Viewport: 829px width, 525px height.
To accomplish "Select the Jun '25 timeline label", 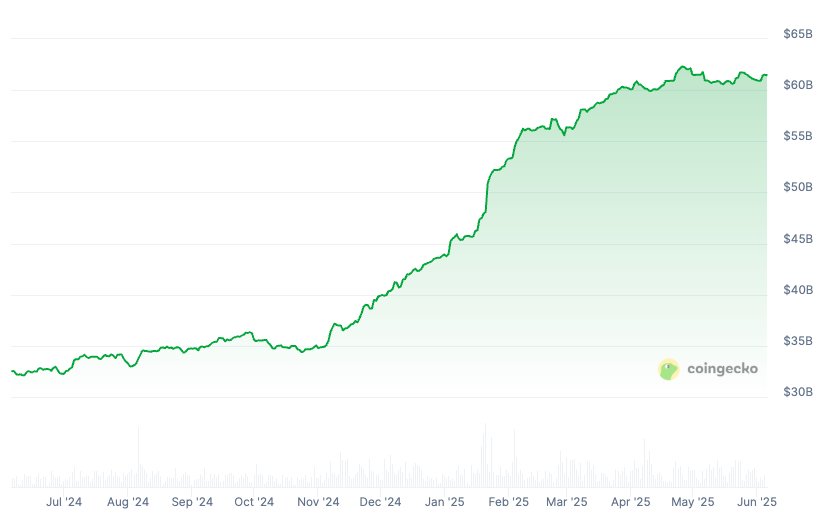I will click(756, 502).
